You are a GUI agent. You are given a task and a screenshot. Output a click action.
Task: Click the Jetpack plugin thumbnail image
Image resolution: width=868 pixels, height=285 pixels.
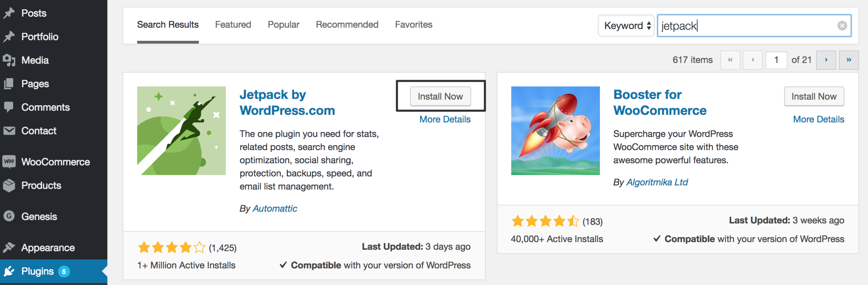click(x=181, y=131)
